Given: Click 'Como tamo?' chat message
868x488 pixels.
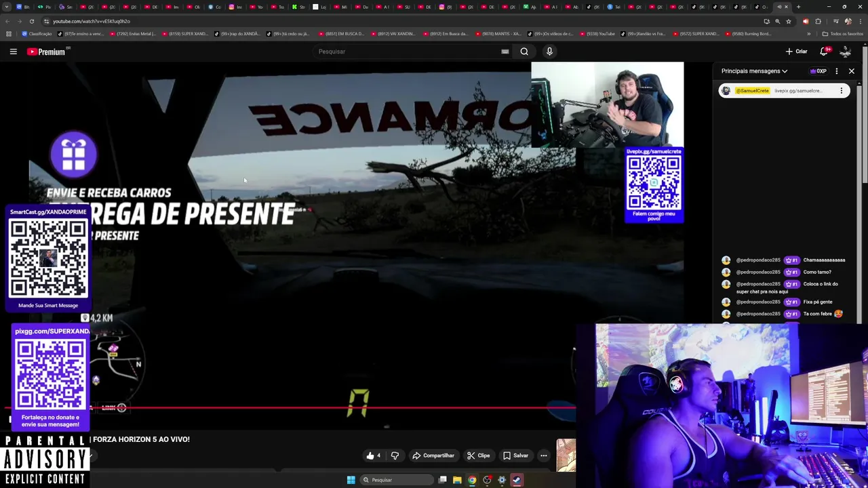Looking at the screenshot, I should 817,272.
